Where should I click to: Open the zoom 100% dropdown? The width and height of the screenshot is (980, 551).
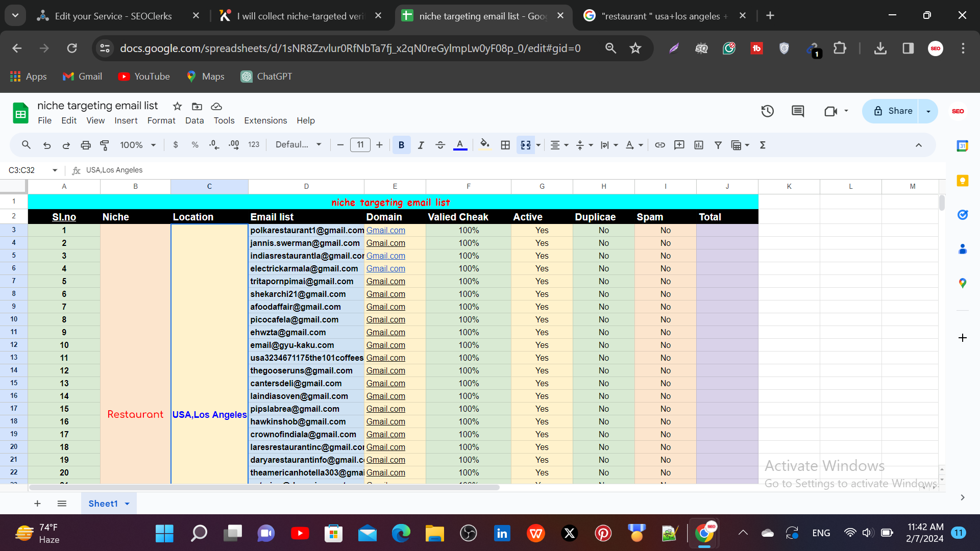[x=138, y=145]
